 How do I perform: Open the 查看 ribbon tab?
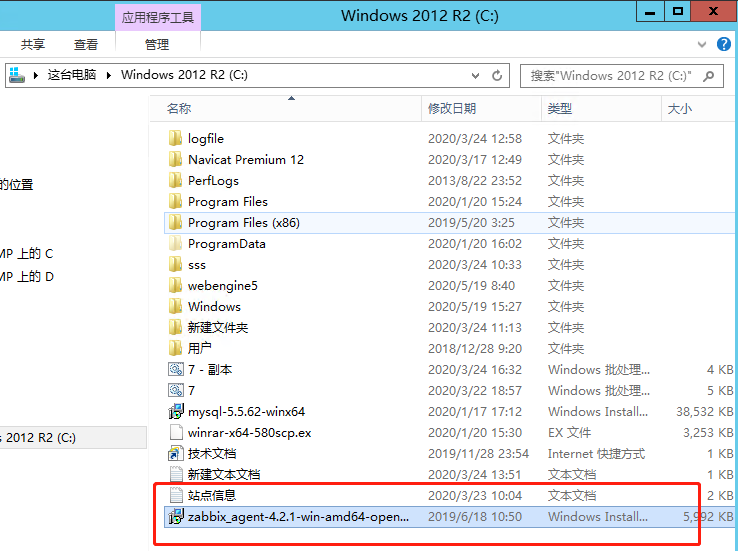click(86, 45)
